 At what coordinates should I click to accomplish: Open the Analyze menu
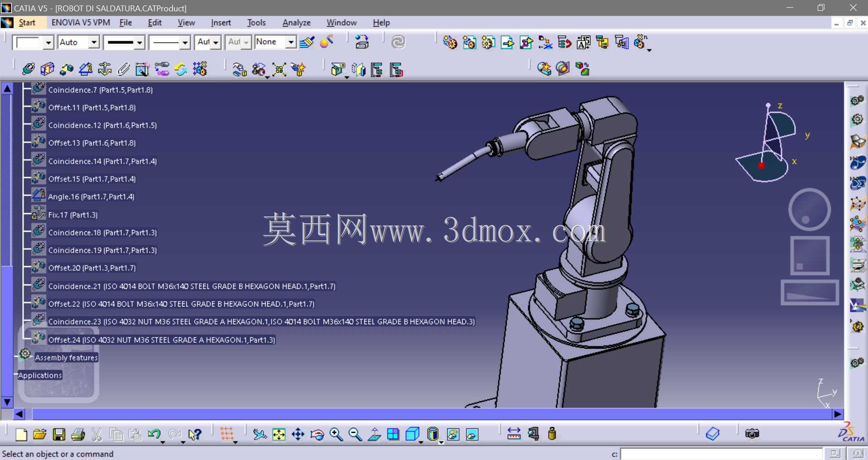[x=296, y=23]
